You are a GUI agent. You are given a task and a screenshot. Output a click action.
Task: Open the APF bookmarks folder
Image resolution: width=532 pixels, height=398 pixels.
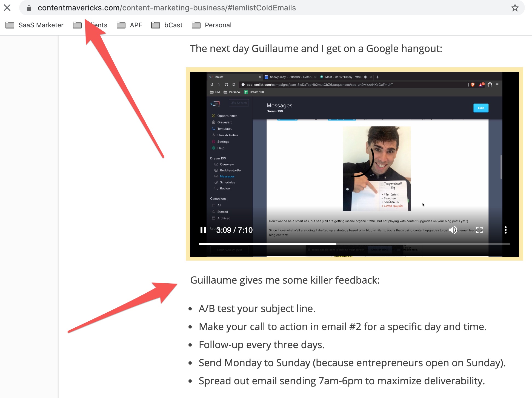coord(129,25)
